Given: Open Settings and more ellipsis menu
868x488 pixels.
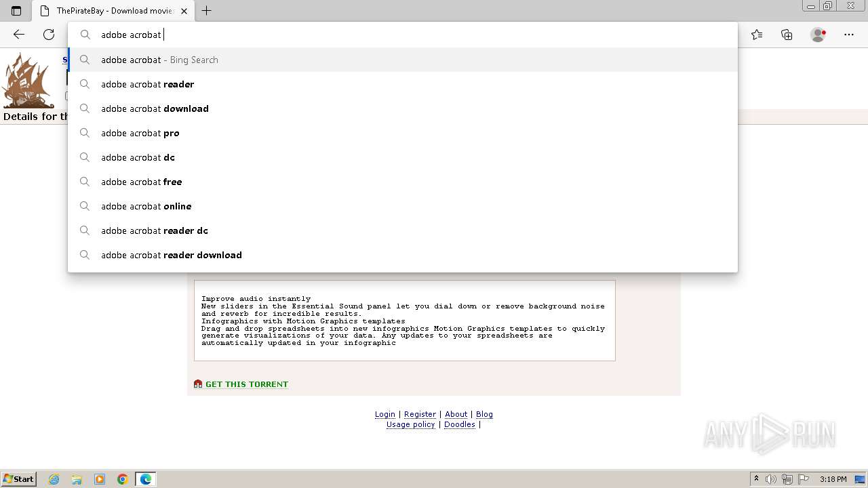Looking at the screenshot, I should point(848,35).
